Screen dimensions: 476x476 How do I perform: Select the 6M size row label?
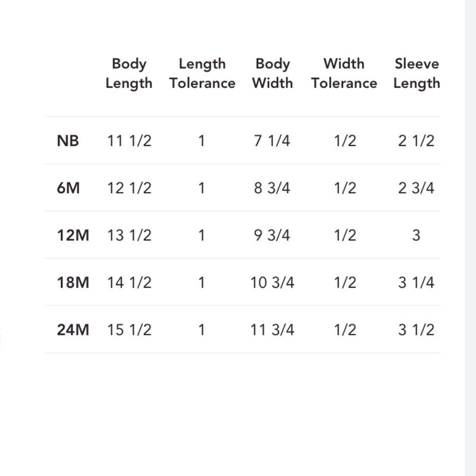point(68,188)
